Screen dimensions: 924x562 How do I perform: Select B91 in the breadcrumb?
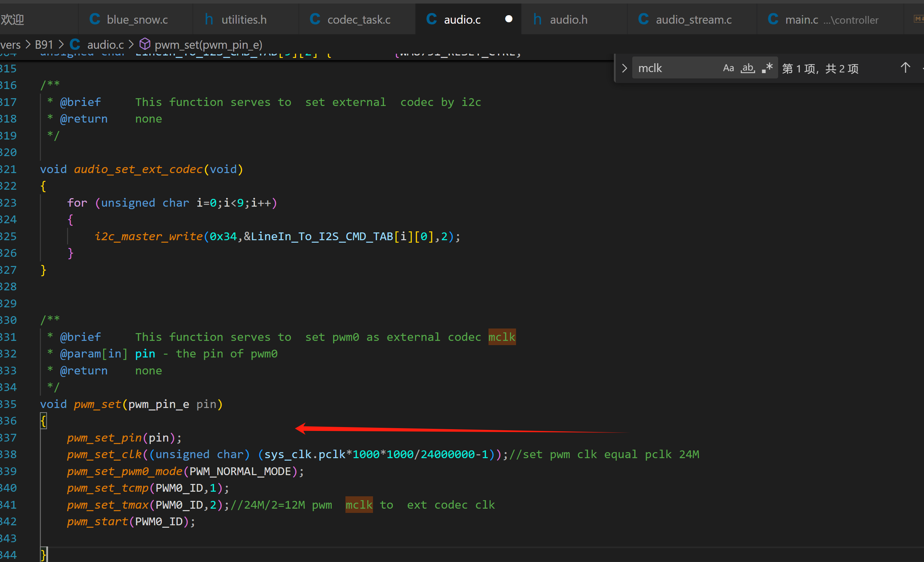pos(44,45)
